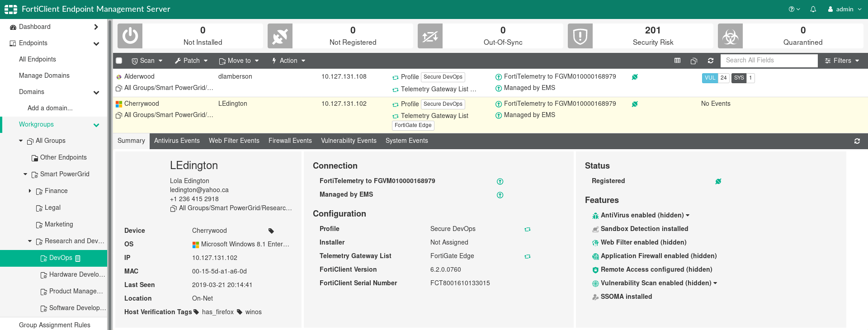Click the FortiGate Edge gateway tag
Screen dimensions: 868x330
pyautogui.click(x=413, y=126)
